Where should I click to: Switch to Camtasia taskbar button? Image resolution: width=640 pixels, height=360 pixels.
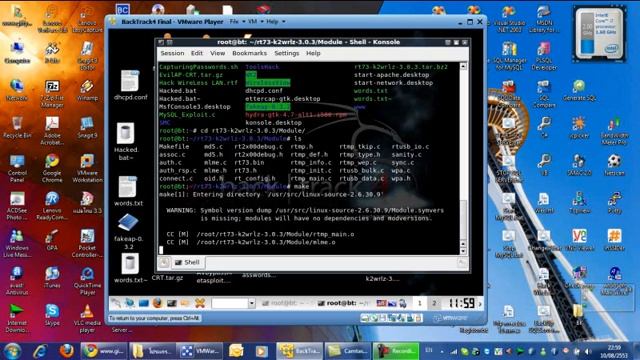[348, 351]
